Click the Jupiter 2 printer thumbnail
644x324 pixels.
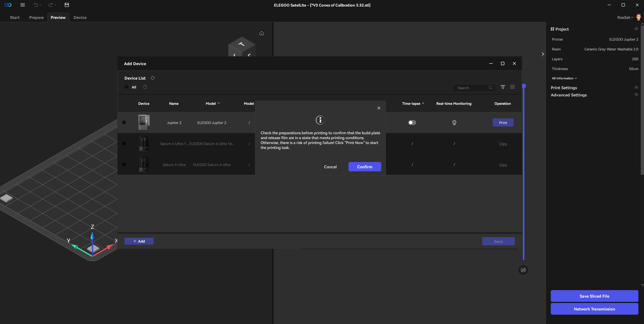[x=144, y=122]
